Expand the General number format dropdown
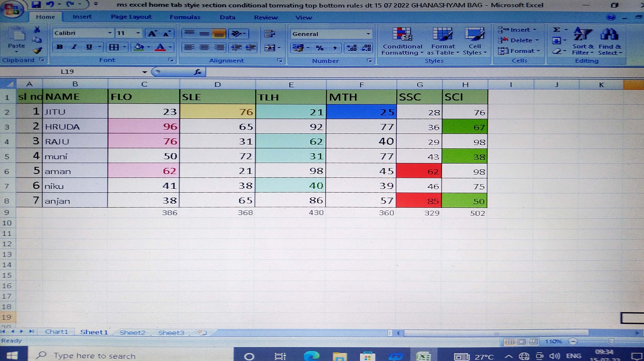Image resolution: width=644 pixels, height=361 pixels. (x=368, y=34)
